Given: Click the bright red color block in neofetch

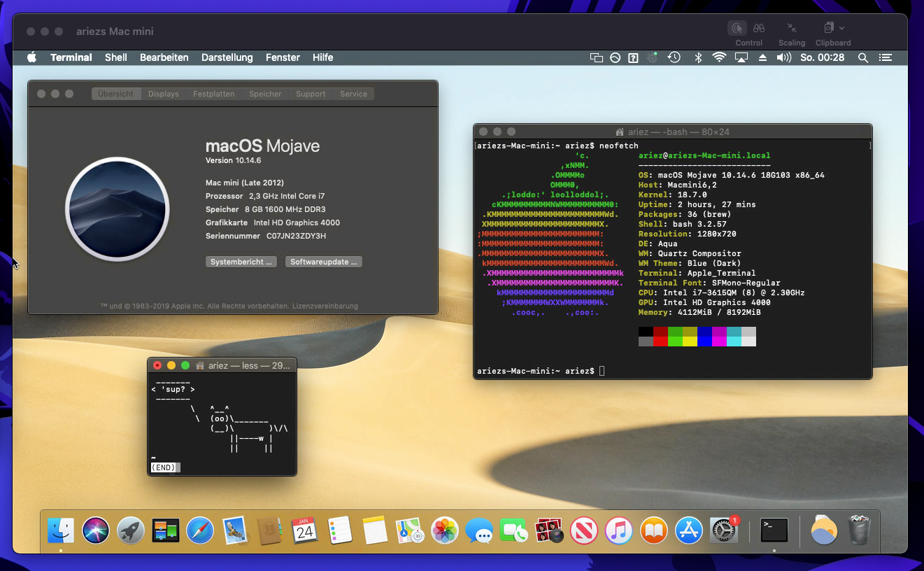Looking at the screenshot, I should 660,341.
